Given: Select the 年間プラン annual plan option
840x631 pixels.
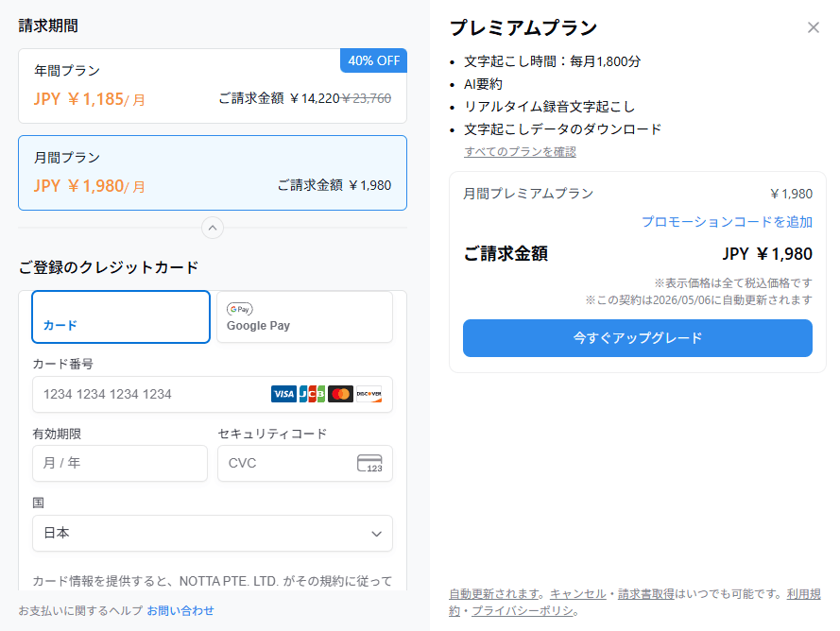Looking at the screenshot, I should tap(213, 88).
